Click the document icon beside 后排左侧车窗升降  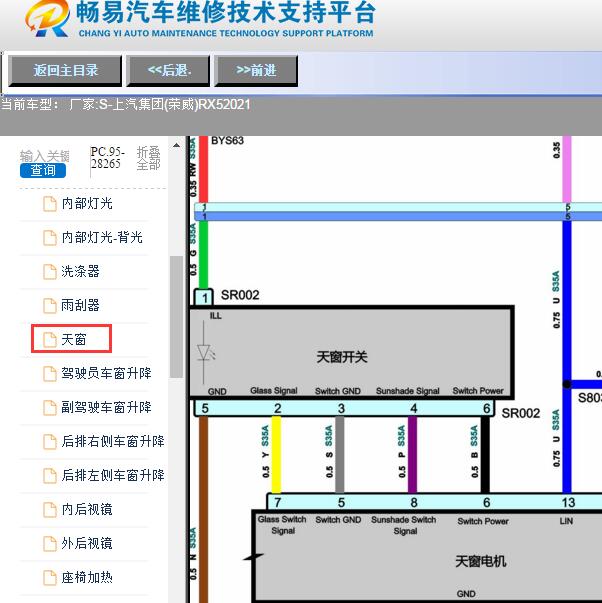click(x=50, y=476)
